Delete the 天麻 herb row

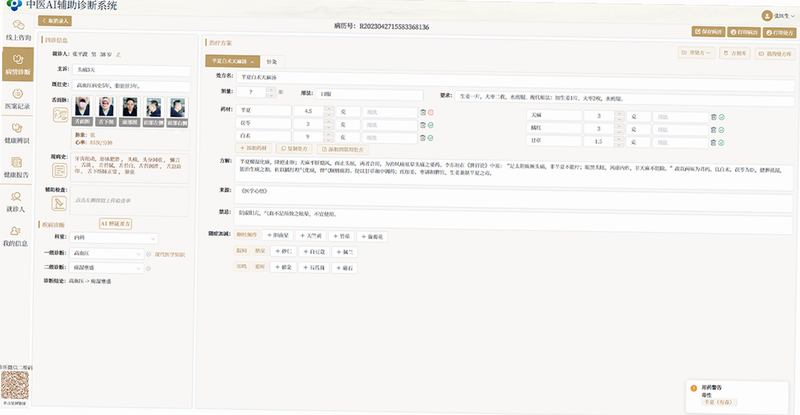(714, 117)
